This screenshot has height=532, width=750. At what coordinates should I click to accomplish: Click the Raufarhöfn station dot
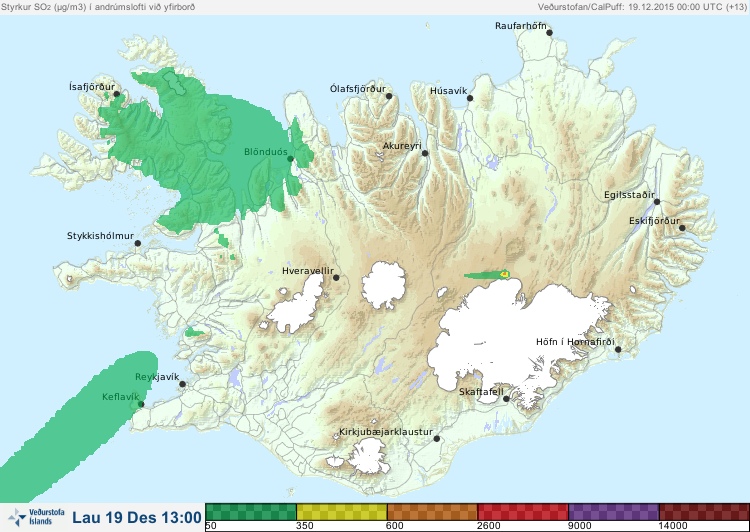(x=550, y=33)
